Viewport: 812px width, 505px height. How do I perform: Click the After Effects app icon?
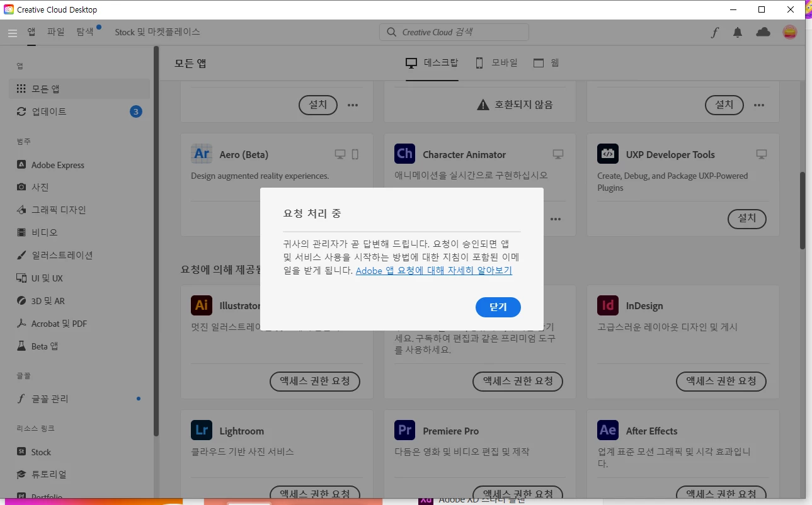click(608, 430)
